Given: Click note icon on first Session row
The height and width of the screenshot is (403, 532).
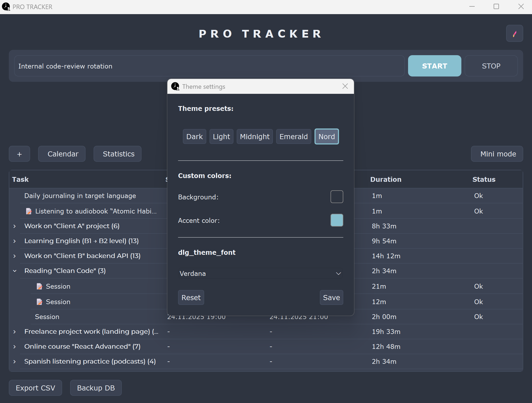Looking at the screenshot, I should pos(39,286).
